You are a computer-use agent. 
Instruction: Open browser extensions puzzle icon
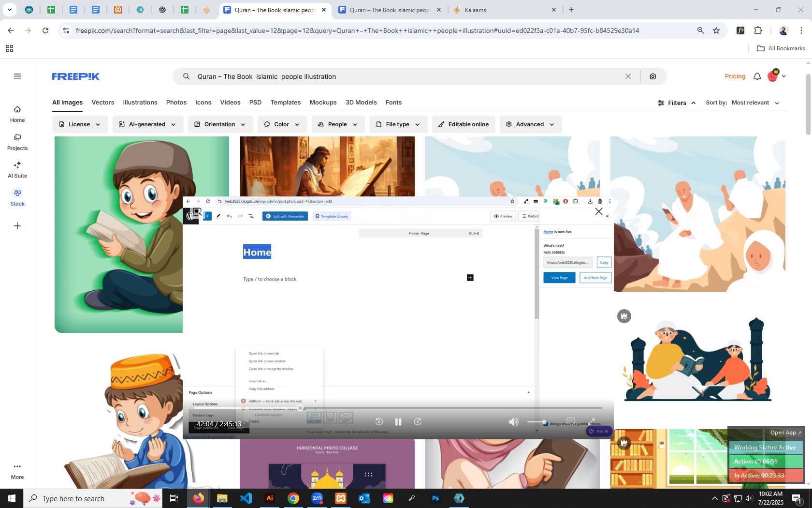[x=758, y=30]
